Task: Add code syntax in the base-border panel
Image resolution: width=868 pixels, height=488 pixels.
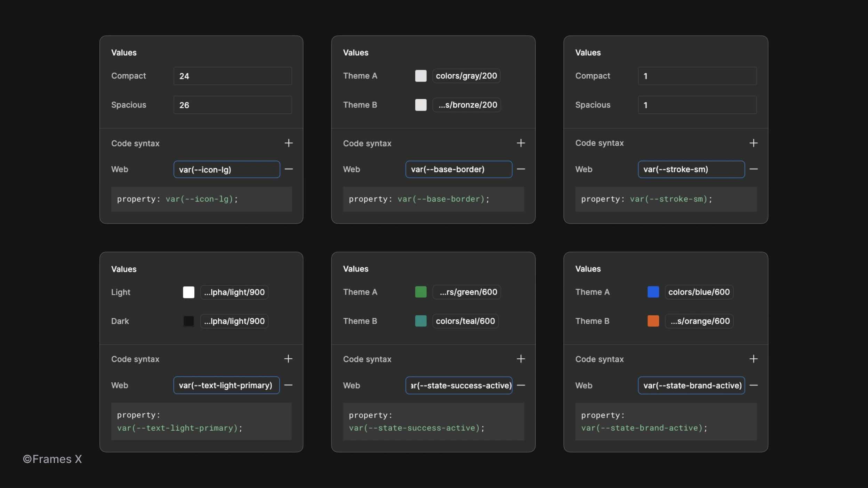Action: pos(521,143)
